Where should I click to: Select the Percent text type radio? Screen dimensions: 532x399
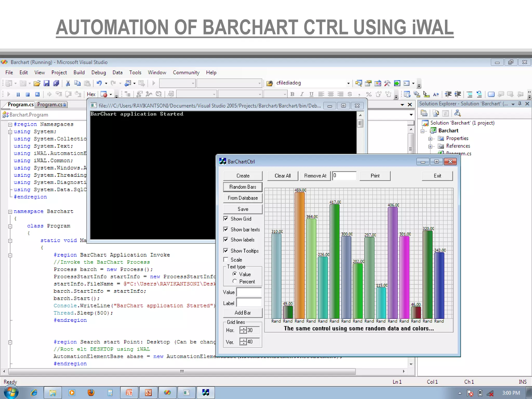point(235,281)
